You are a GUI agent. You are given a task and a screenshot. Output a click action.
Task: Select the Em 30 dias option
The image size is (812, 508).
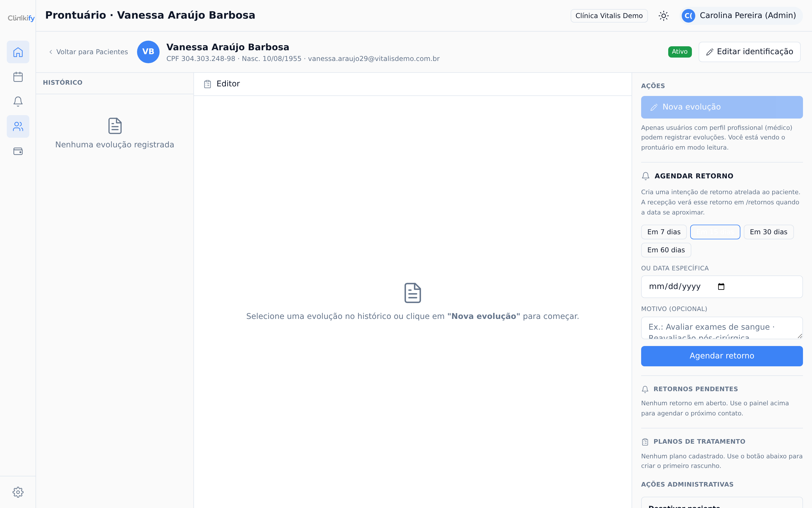[768, 232]
